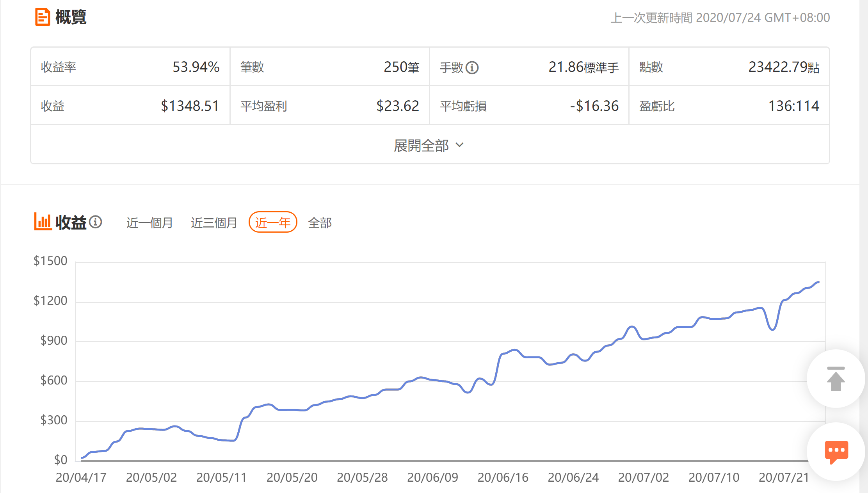
Task: Click the info icon beside 收益 chart title
Action: tap(95, 222)
